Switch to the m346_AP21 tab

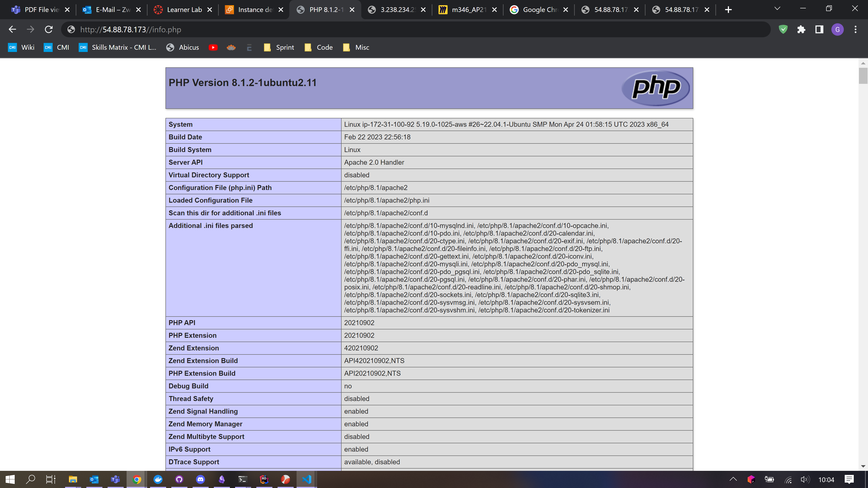468,10
